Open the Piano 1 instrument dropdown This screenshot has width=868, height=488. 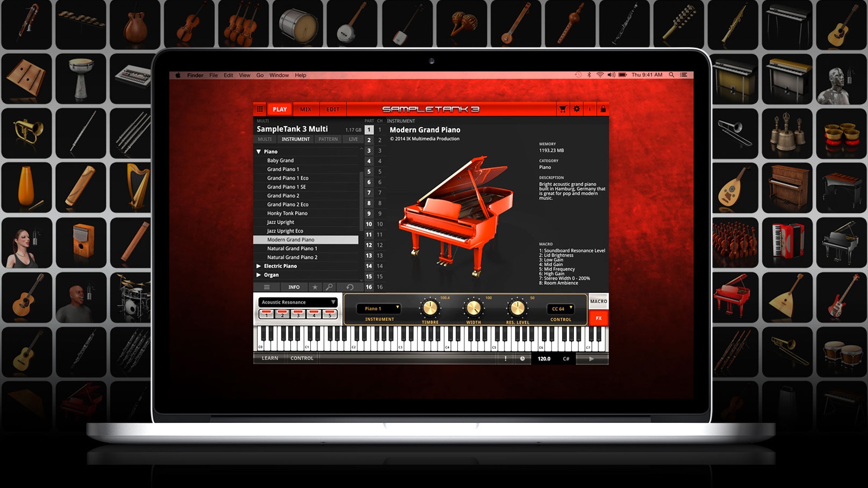379,309
